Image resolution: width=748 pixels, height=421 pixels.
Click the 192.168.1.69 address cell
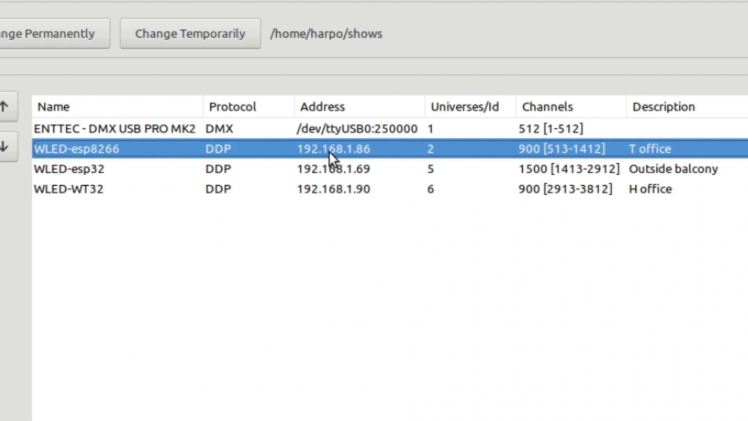[333, 169]
